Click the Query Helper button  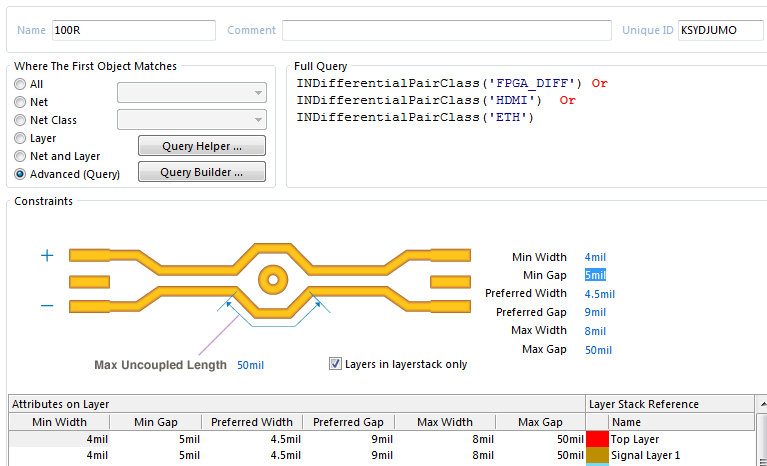tap(201, 146)
